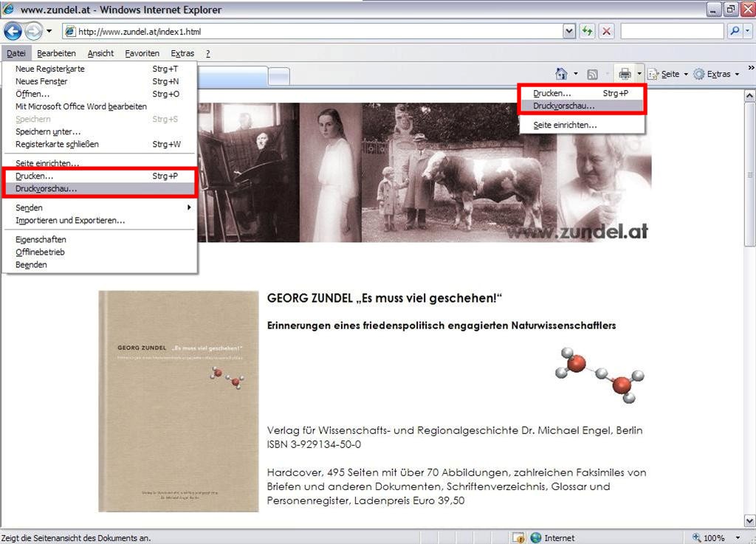Open the search provider dropdown arrow
Viewport: 756px width, 544px height.
point(748,32)
